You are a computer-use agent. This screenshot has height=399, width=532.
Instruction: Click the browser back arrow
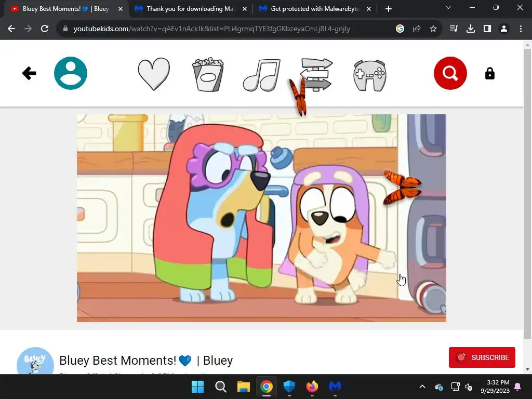coord(11,29)
